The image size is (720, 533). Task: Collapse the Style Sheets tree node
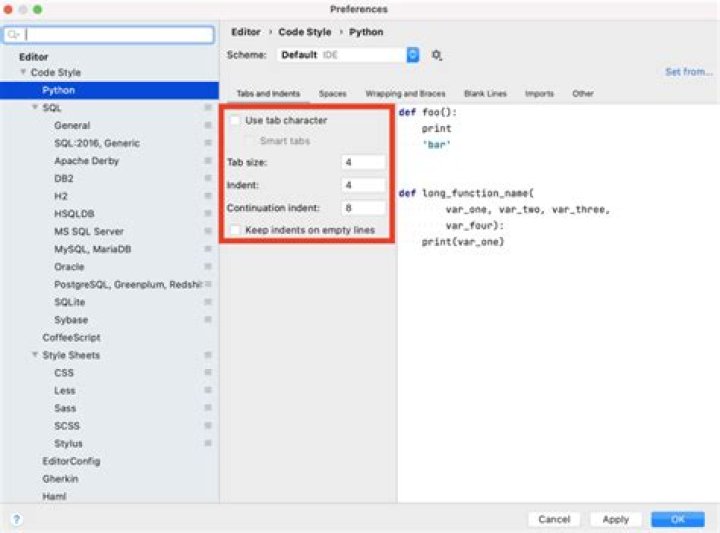(35, 354)
